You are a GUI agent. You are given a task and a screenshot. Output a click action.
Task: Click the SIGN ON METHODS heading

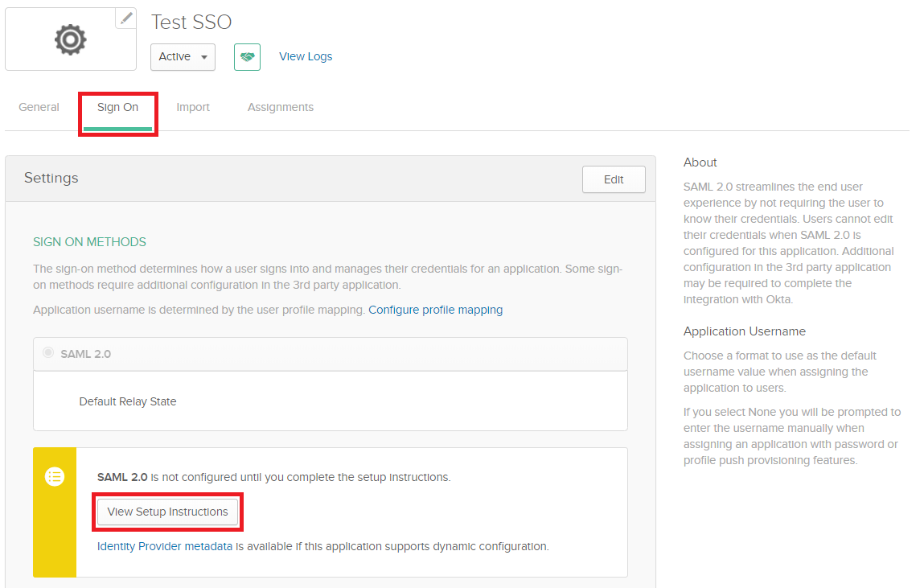coord(89,242)
